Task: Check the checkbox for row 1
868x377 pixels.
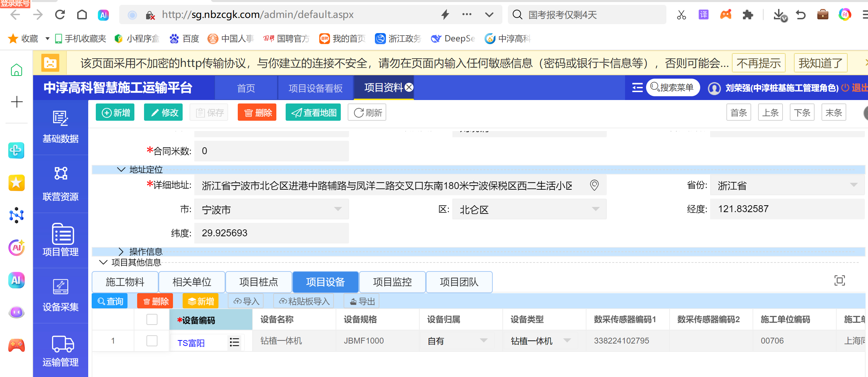Action: tap(152, 341)
